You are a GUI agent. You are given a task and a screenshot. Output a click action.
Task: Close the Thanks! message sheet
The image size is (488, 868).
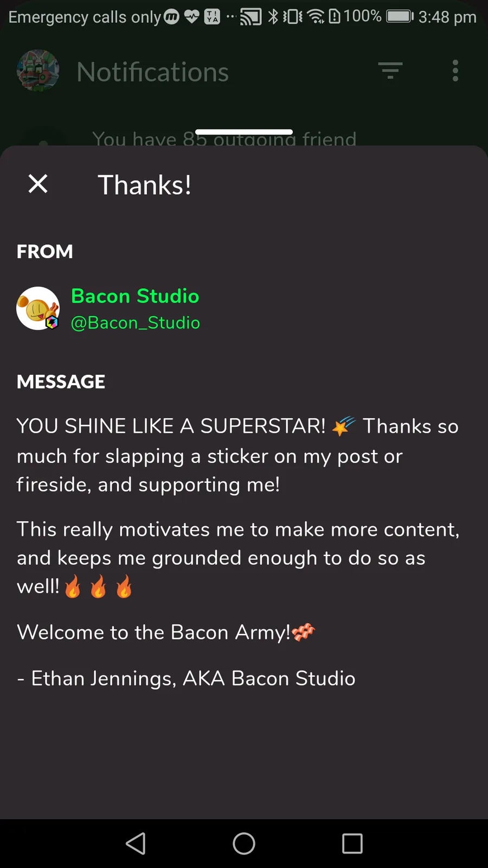pos(38,184)
